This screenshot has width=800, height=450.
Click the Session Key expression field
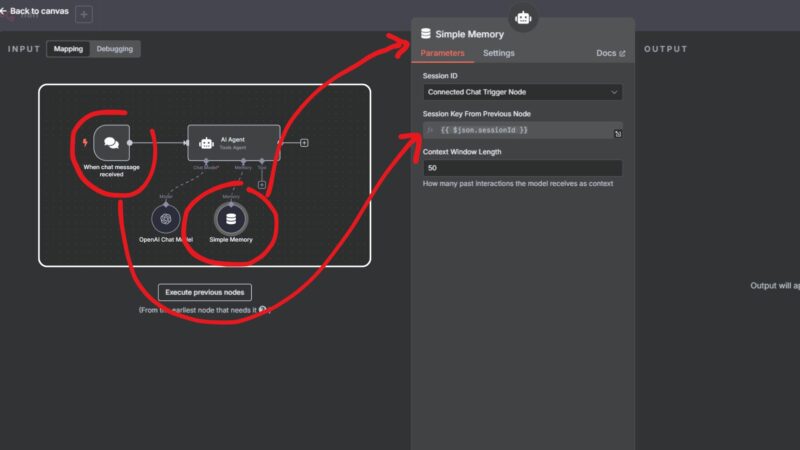522,130
